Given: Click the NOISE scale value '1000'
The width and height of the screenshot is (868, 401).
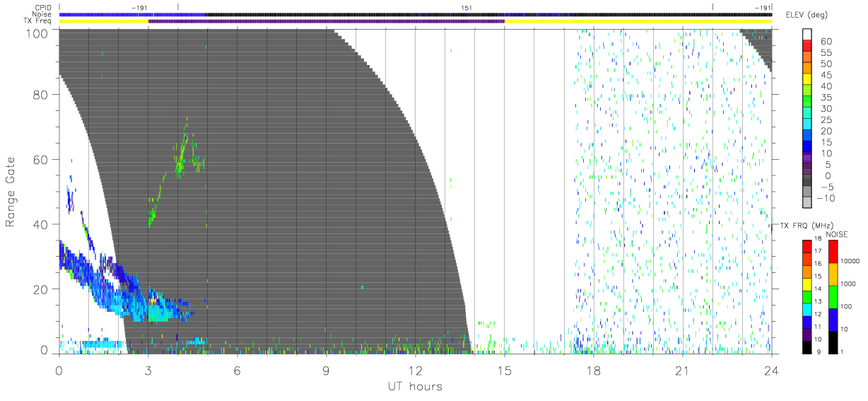Looking at the screenshot, I should (850, 284).
